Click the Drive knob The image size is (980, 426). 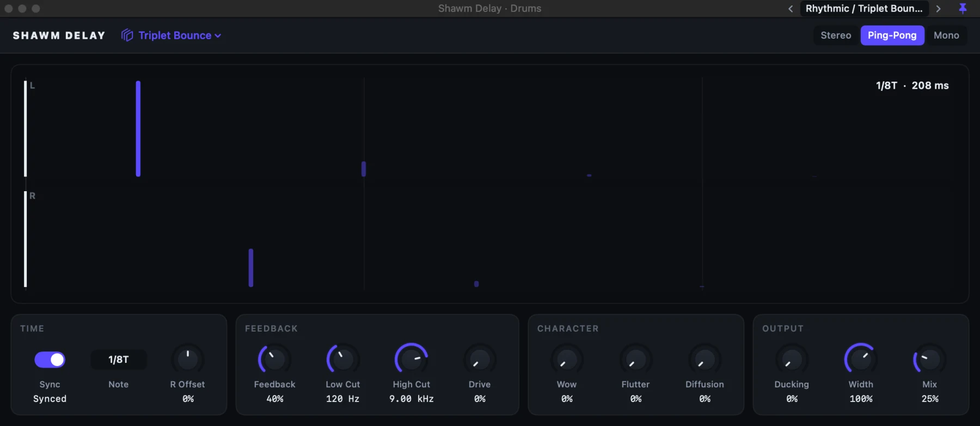(x=480, y=359)
